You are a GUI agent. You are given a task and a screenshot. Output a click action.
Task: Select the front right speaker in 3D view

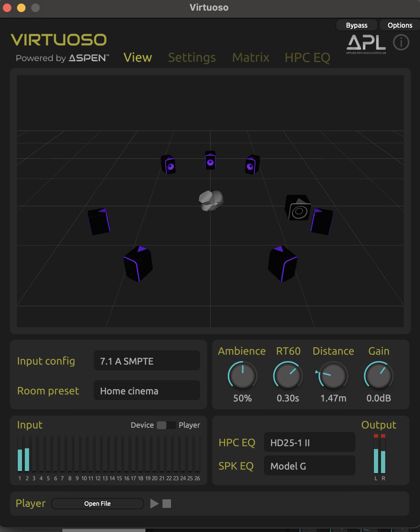coord(252,165)
